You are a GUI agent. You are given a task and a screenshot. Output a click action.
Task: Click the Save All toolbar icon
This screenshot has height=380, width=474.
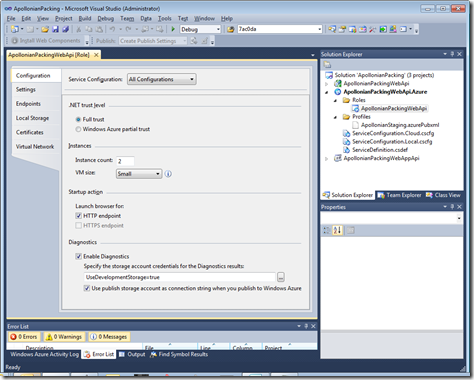point(66,29)
